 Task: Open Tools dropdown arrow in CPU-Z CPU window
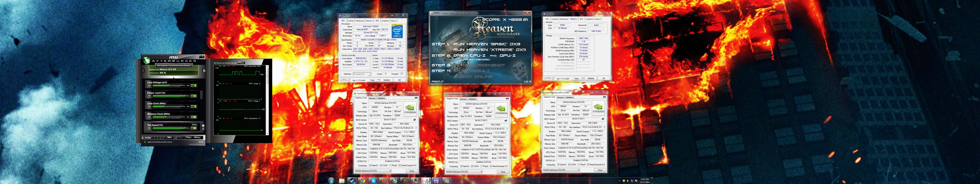point(379,80)
